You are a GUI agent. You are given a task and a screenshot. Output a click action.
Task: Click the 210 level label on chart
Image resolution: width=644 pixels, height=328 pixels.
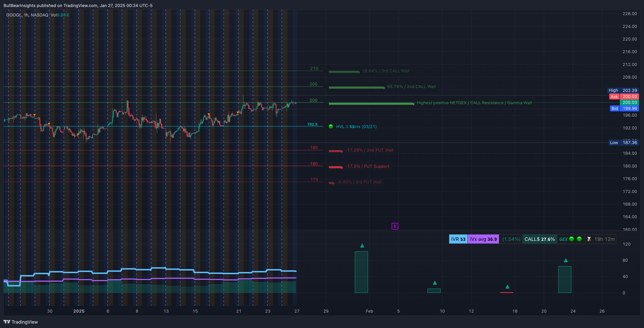pyautogui.click(x=314, y=68)
